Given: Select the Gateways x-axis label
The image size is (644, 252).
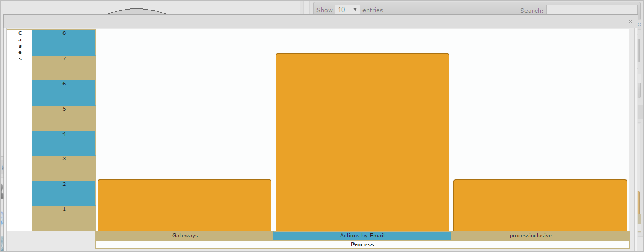Looking at the screenshot, I should click(x=185, y=236).
